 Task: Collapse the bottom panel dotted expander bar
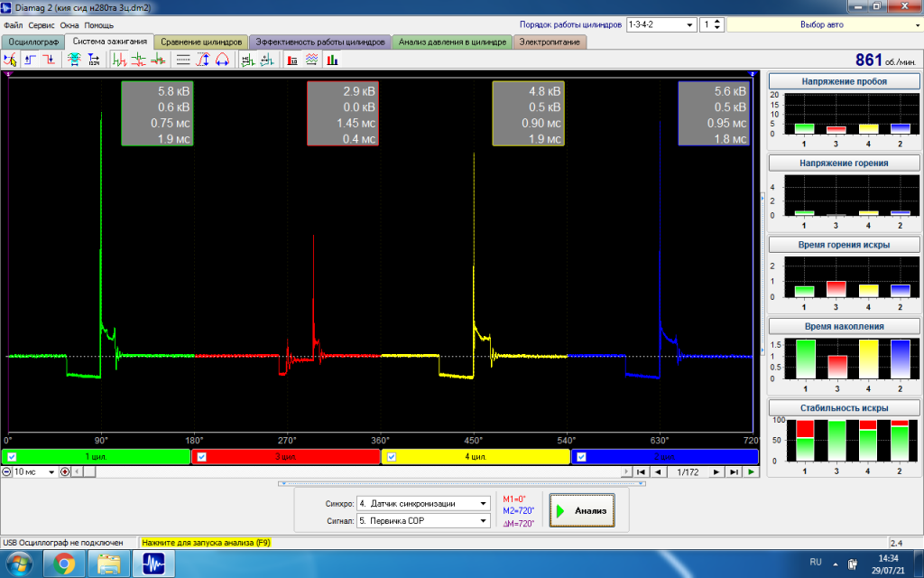coord(462,484)
